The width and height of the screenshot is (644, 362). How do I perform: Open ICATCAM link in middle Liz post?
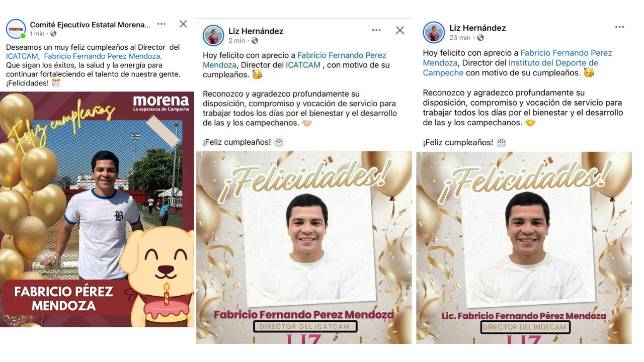pos(303,65)
